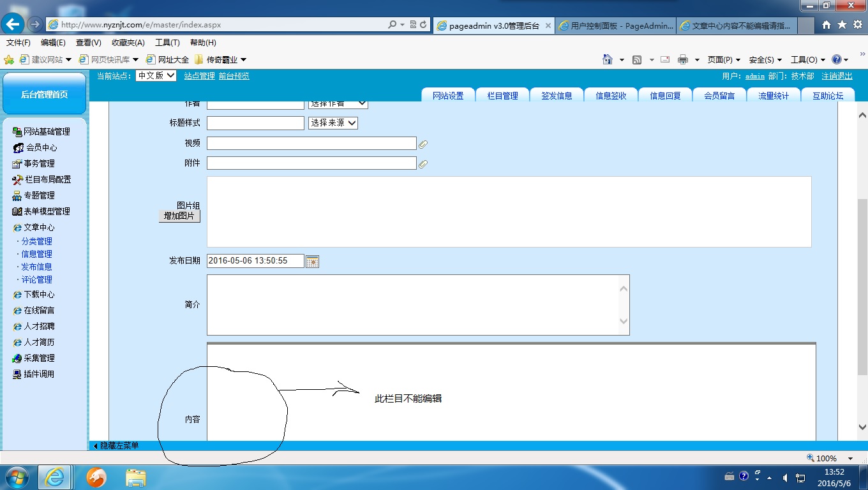Open the IE favorites star icon
Screen dimensions: 868x490
842,24
